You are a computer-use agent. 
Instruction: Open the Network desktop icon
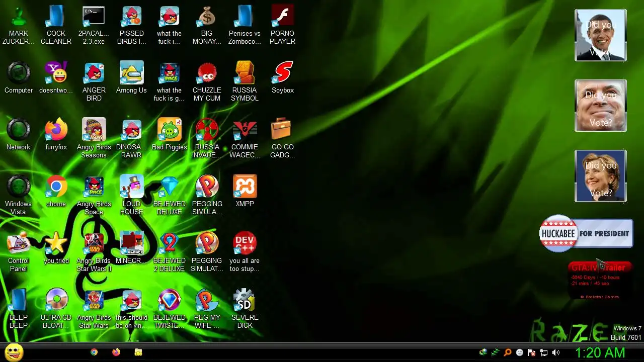[19, 135]
